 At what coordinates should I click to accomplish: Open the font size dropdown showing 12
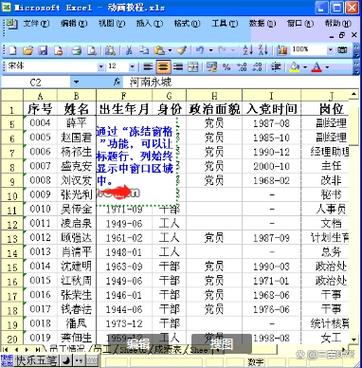click(132, 67)
